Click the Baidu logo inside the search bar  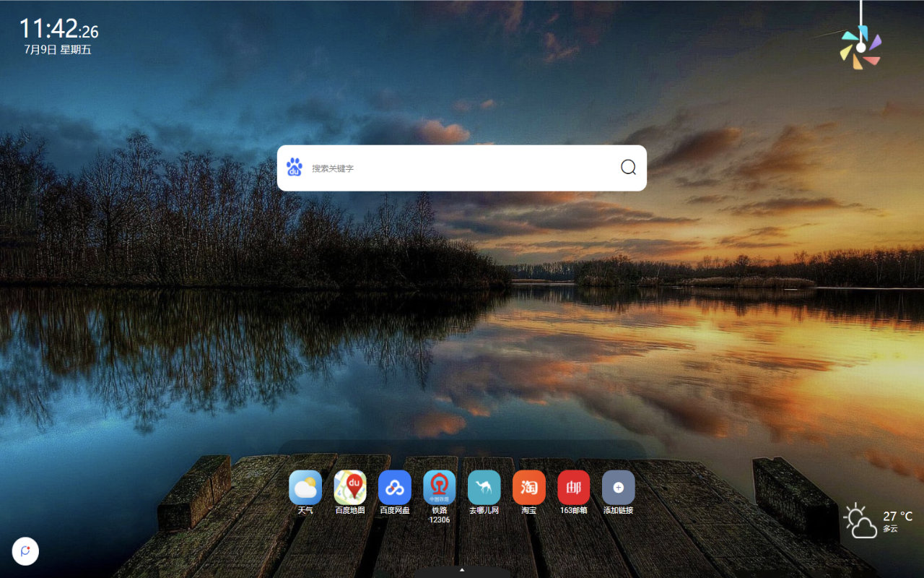click(295, 167)
